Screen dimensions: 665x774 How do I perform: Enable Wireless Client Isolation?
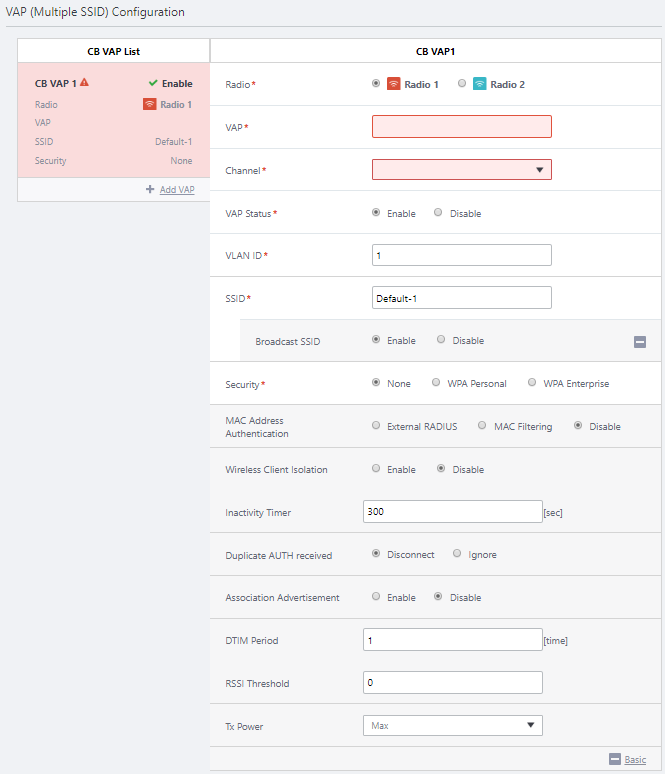coord(376,469)
